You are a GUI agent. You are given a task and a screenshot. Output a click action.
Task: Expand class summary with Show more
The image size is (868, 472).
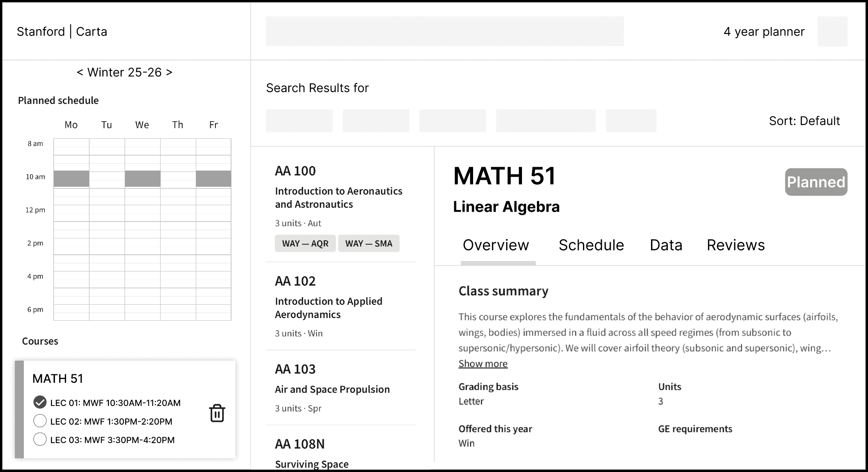tap(482, 364)
